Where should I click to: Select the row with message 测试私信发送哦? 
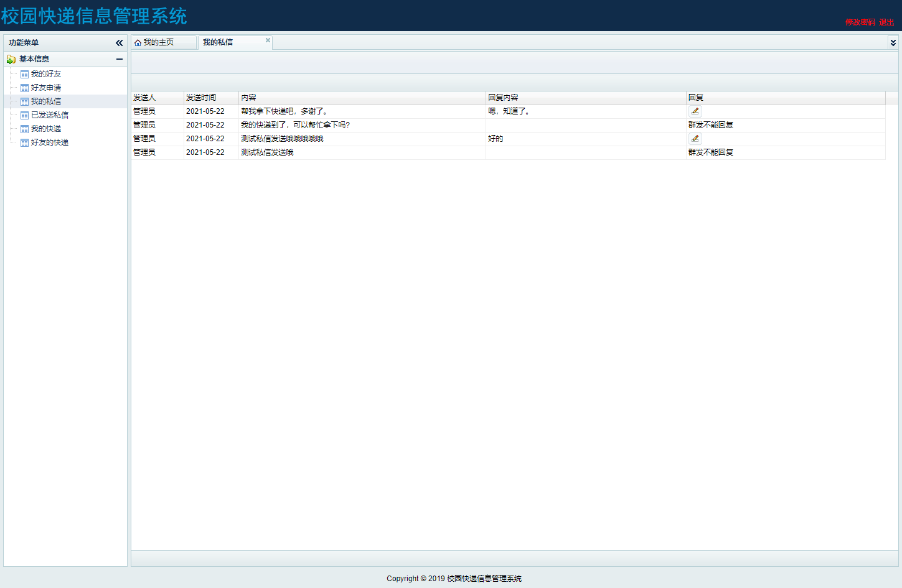267,152
